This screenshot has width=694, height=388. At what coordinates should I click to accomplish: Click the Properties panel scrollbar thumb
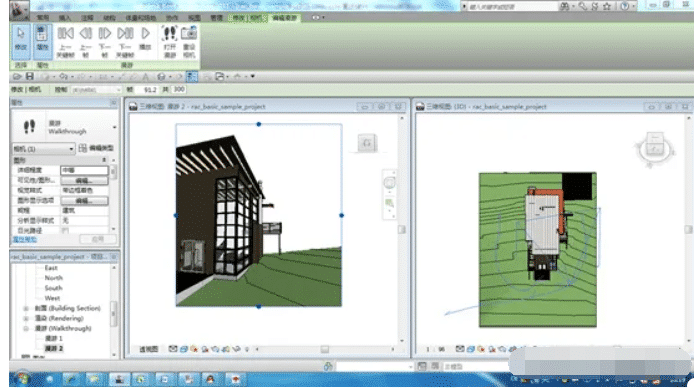[x=114, y=172]
